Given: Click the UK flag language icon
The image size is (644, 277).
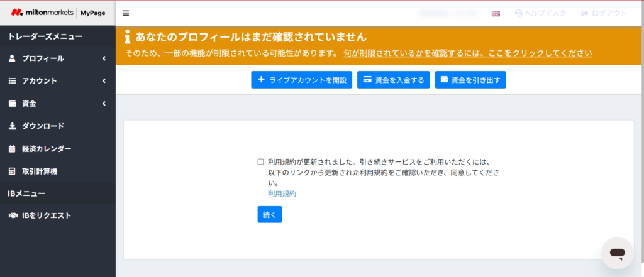Looking at the screenshot, I should click(496, 13).
